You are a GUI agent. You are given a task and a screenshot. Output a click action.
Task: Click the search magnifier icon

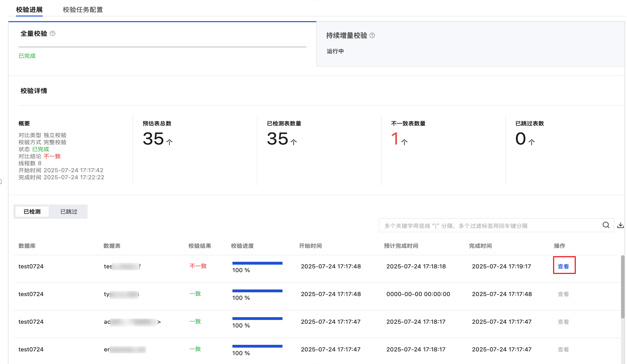(606, 225)
